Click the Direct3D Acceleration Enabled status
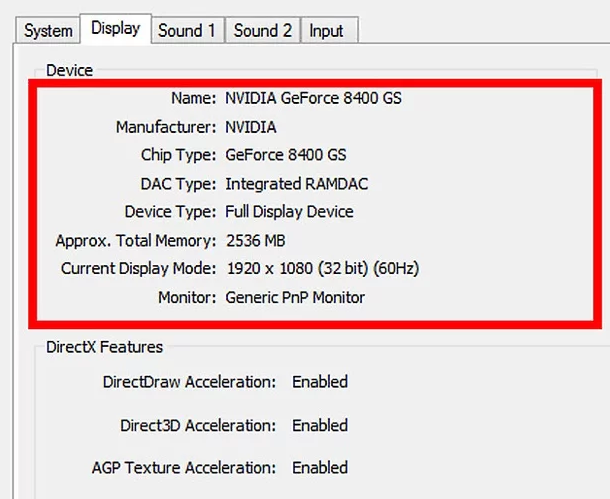This screenshot has height=499, width=610. pyautogui.click(x=320, y=425)
